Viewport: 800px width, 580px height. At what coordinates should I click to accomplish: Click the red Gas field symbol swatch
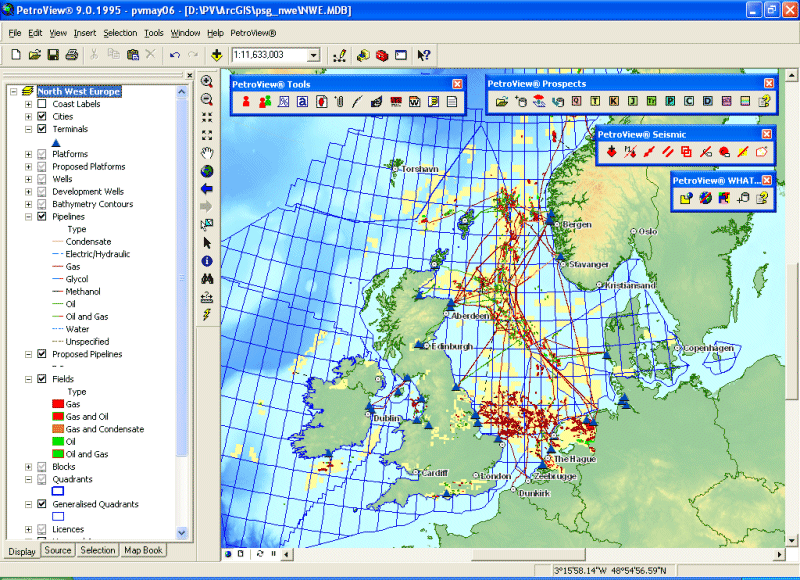[x=57, y=404]
